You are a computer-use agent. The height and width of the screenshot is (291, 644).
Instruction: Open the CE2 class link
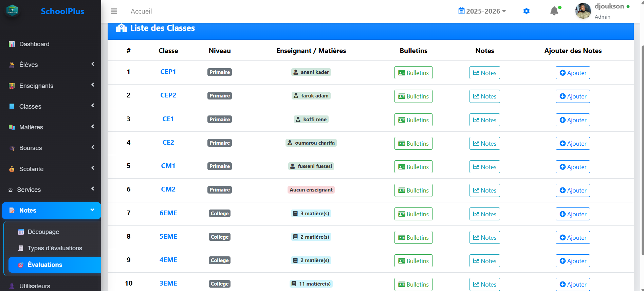(168, 142)
